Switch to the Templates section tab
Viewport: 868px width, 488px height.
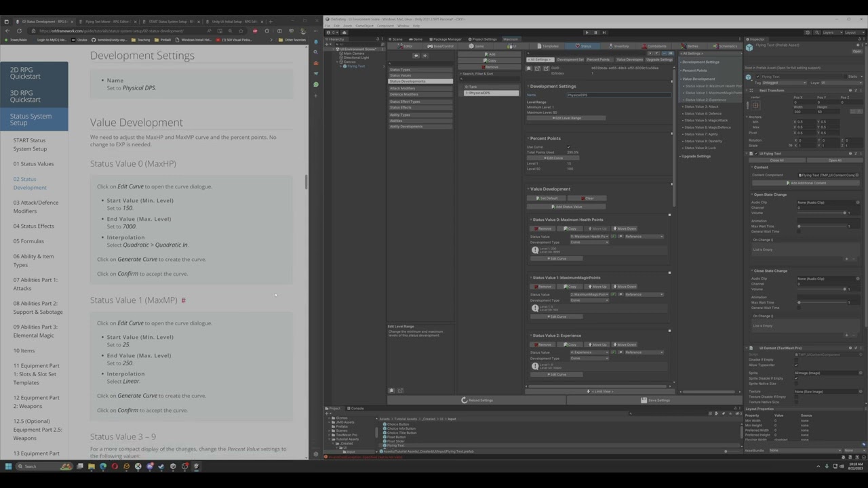pos(547,46)
